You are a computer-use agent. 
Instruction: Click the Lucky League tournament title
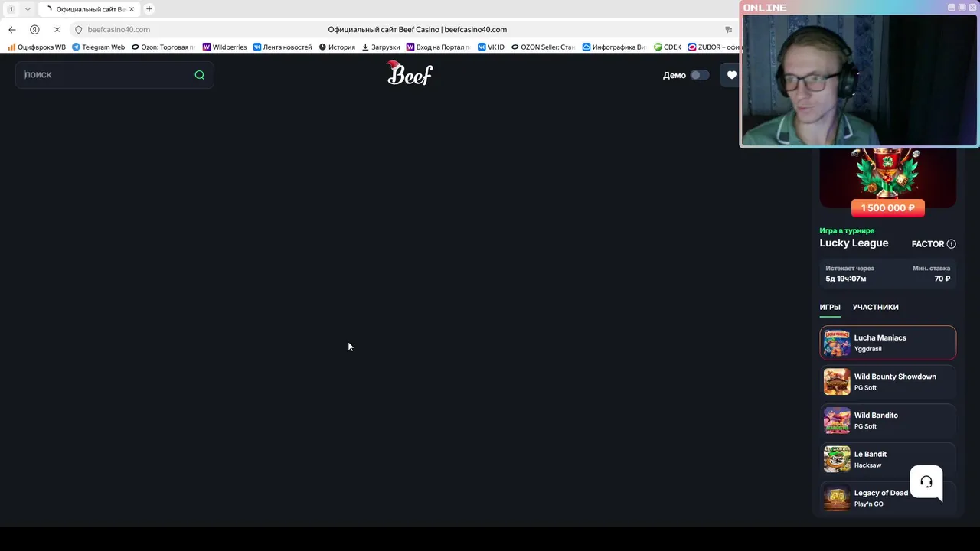click(854, 243)
